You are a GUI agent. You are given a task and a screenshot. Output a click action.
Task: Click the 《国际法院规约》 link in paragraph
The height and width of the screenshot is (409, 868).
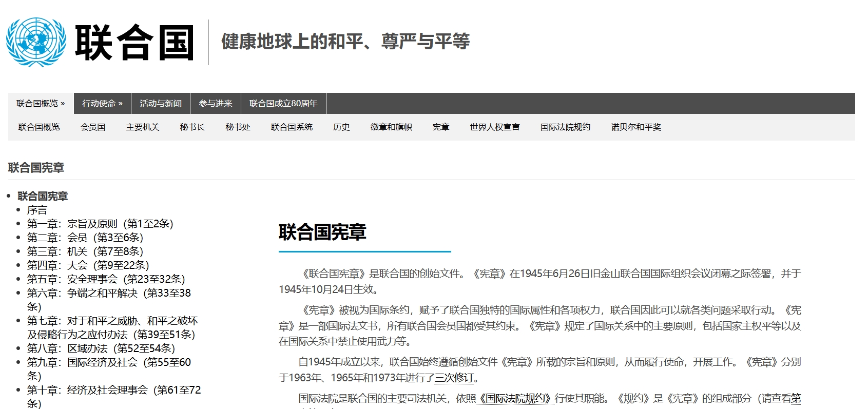point(515,398)
